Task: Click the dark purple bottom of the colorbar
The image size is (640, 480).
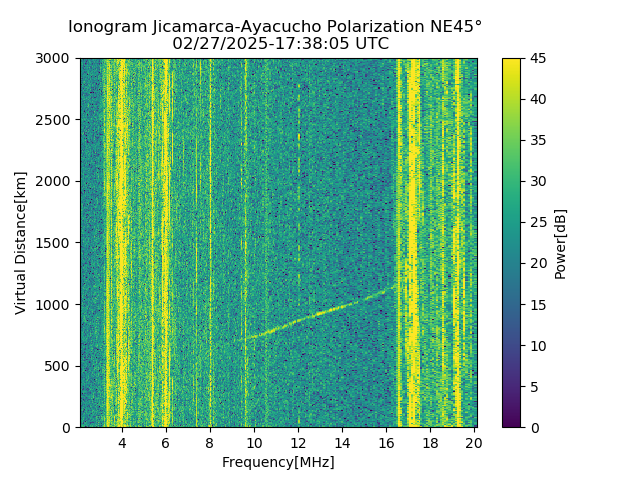Action: 511,420
